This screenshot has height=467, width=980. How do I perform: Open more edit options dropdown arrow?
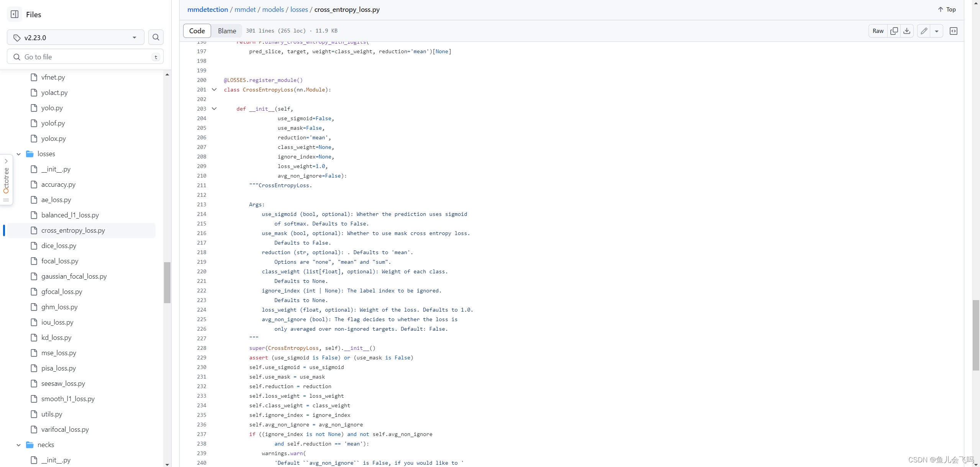click(936, 31)
